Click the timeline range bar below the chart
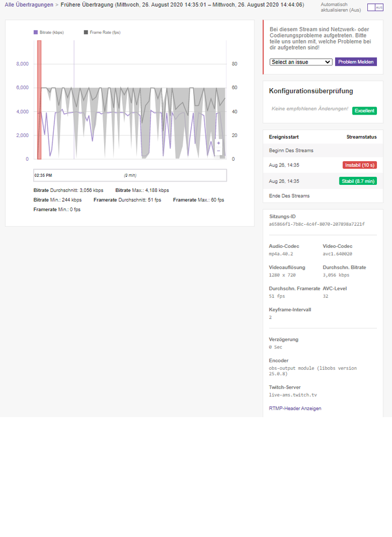 [130, 175]
